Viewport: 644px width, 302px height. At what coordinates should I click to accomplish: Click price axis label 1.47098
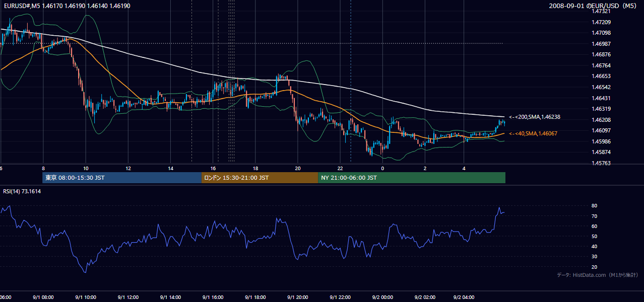point(602,33)
